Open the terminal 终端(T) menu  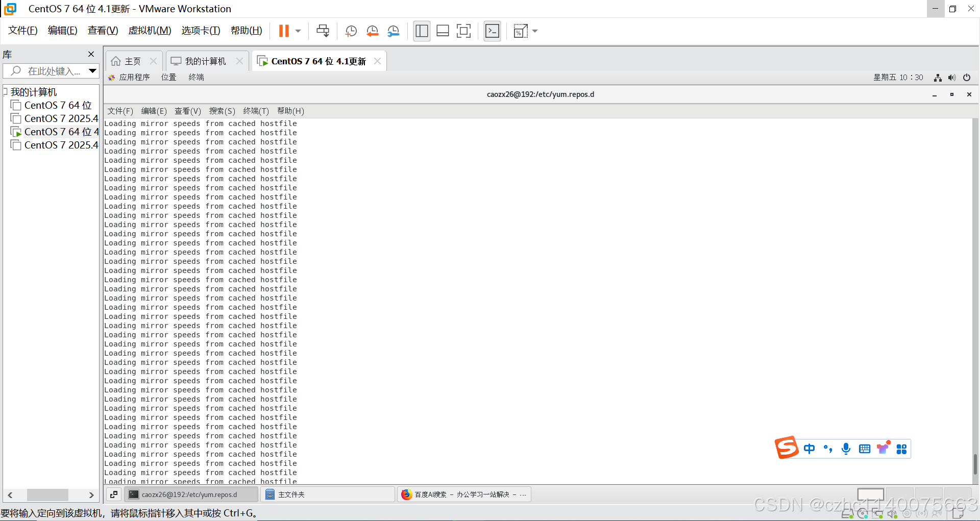point(256,111)
